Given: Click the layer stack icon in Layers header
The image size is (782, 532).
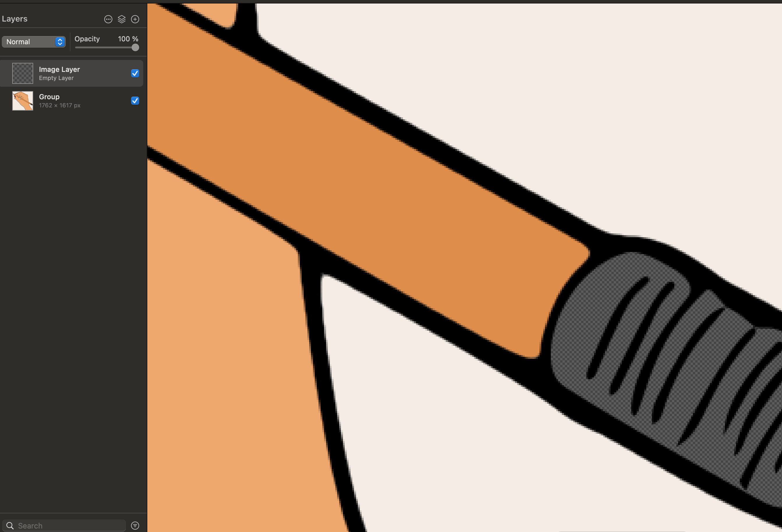Looking at the screenshot, I should (x=121, y=19).
